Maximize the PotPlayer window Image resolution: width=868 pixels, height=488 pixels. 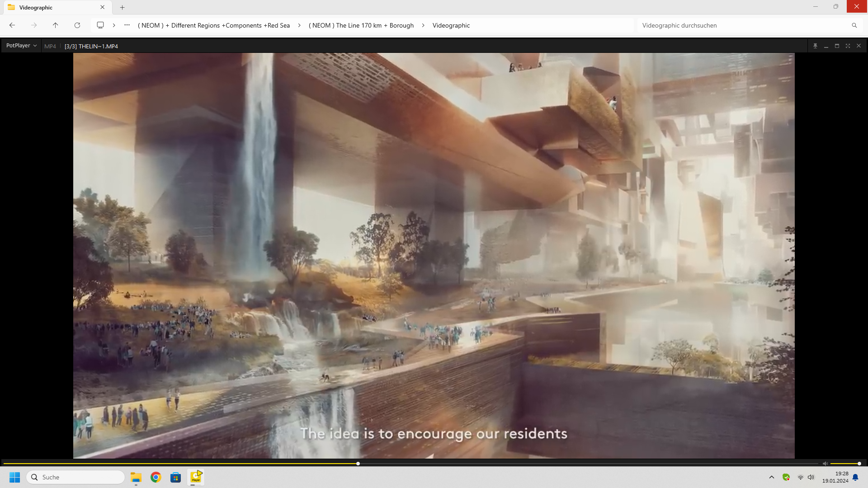(x=837, y=46)
